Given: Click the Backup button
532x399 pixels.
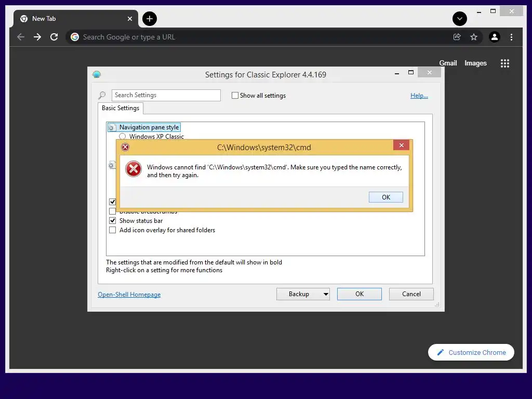Looking at the screenshot, I should pos(299,294).
